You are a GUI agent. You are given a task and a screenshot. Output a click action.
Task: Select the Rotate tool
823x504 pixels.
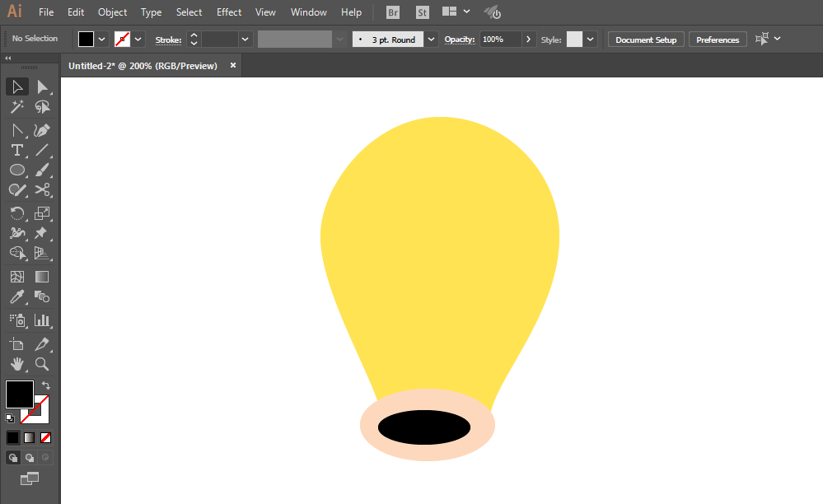16,213
